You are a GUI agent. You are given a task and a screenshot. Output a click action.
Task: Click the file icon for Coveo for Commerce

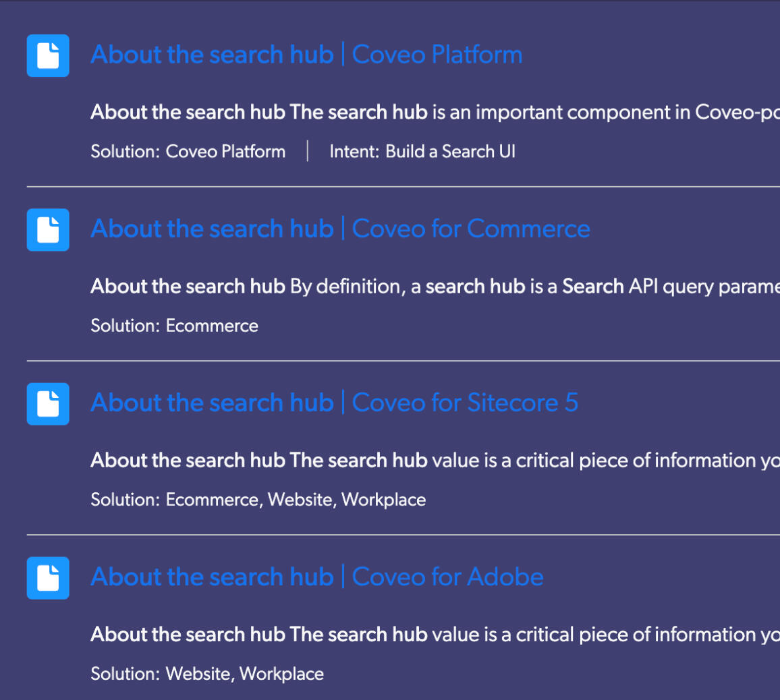[x=48, y=230]
